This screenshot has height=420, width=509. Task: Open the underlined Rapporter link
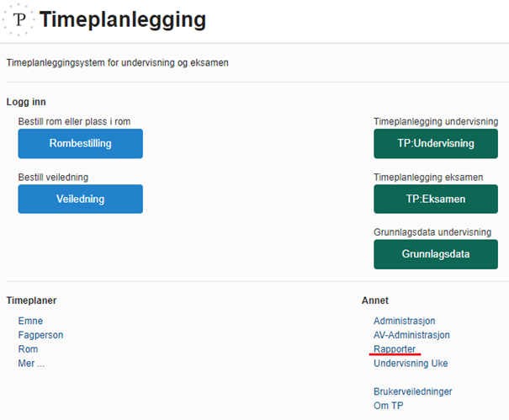[395, 349]
